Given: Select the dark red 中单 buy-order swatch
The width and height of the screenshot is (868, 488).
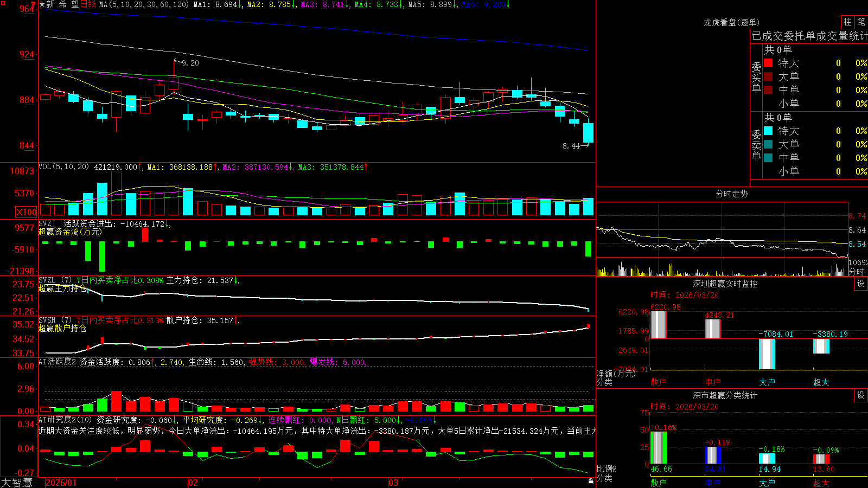Looking at the screenshot, I should [768, 90].
